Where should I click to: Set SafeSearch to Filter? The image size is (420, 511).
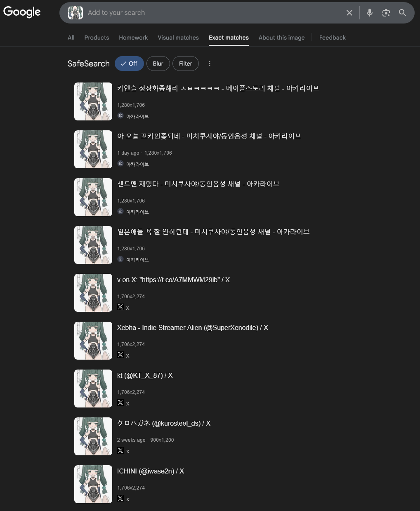(186, 64)
